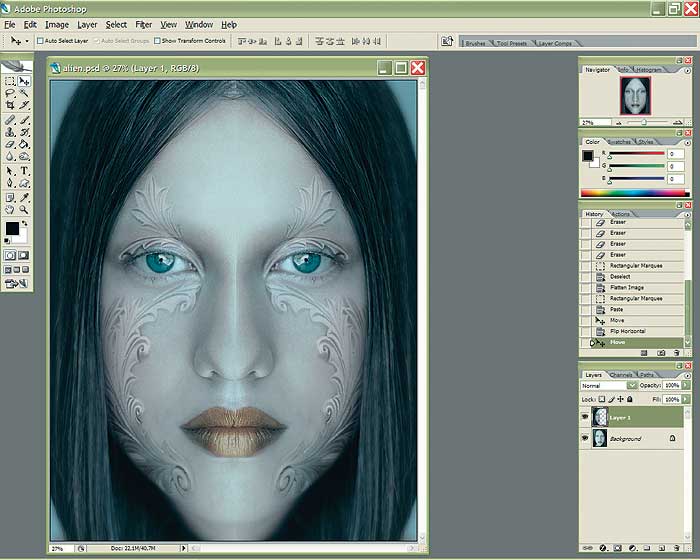Image resolution: width=700 pixels, height=560 pixels.
Task: Enable Auto Select Layer checkbox
Action: pos(40,41)
